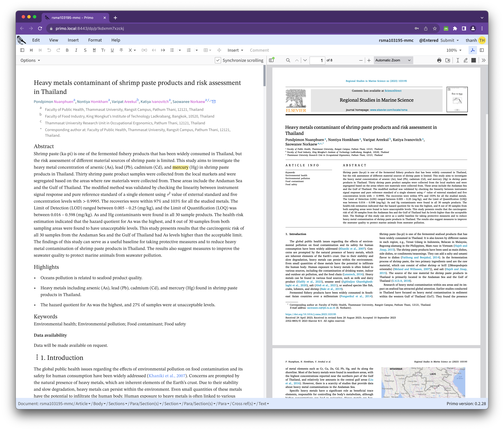Select the black color swatch in PDF toolbar
The height and width of the screenshot is (430, 504).
coord(473,60)
